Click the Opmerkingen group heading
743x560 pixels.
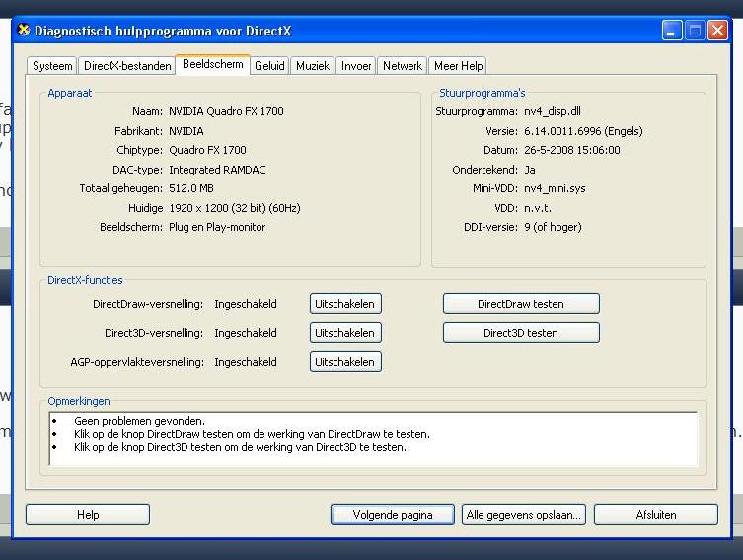(x=79, y=401)
